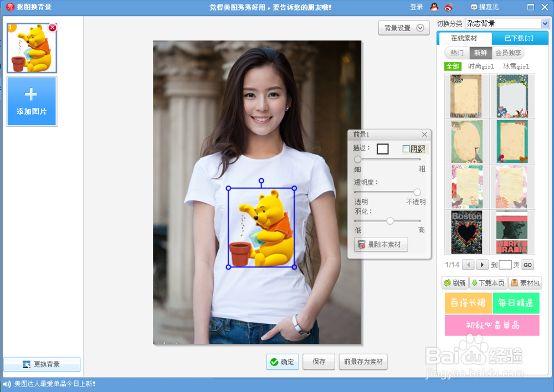Select the 会员独享 filter tab
The height and width of the screenshot is (392, 554).
point(508,53)
